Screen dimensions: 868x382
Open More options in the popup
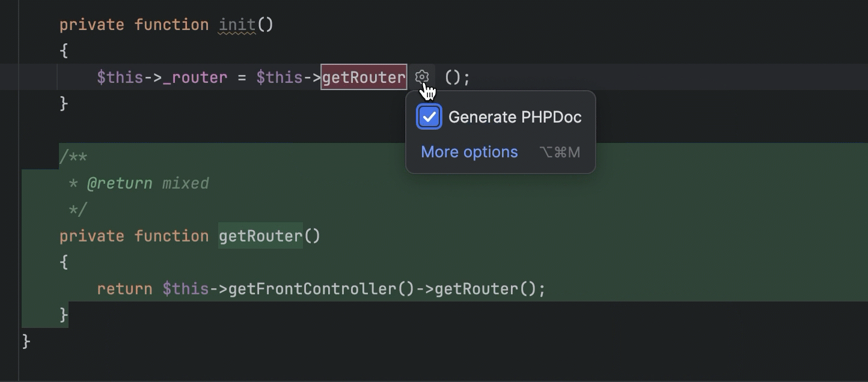point(469,152)
